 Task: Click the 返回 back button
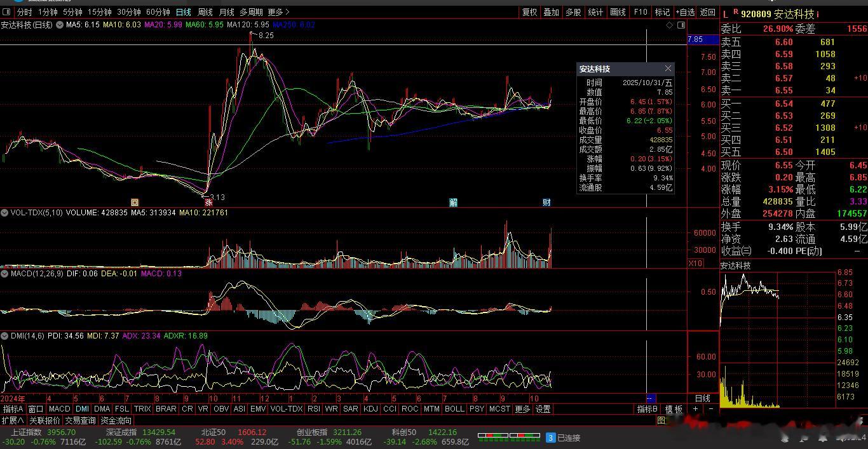[707, 12]
